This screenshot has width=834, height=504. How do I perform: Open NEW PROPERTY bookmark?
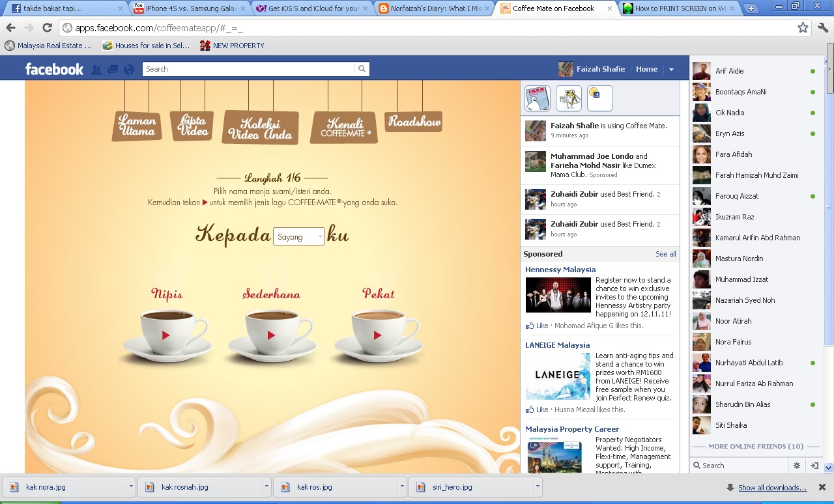pyautogui.click(x=232, y=46)
